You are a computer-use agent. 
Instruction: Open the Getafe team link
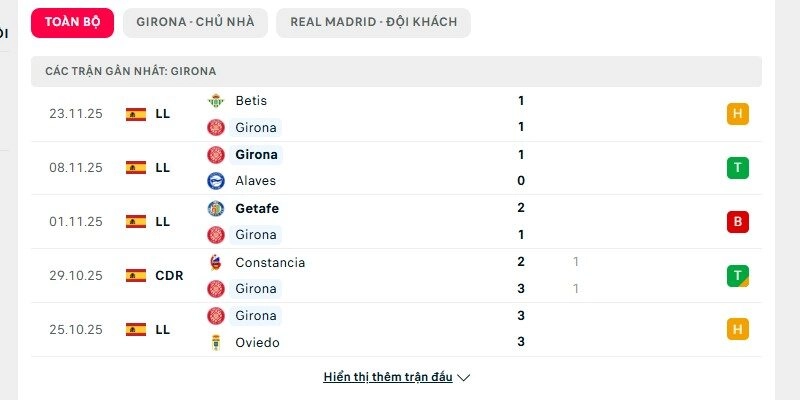pyautogui.click(x=257, y=209)
